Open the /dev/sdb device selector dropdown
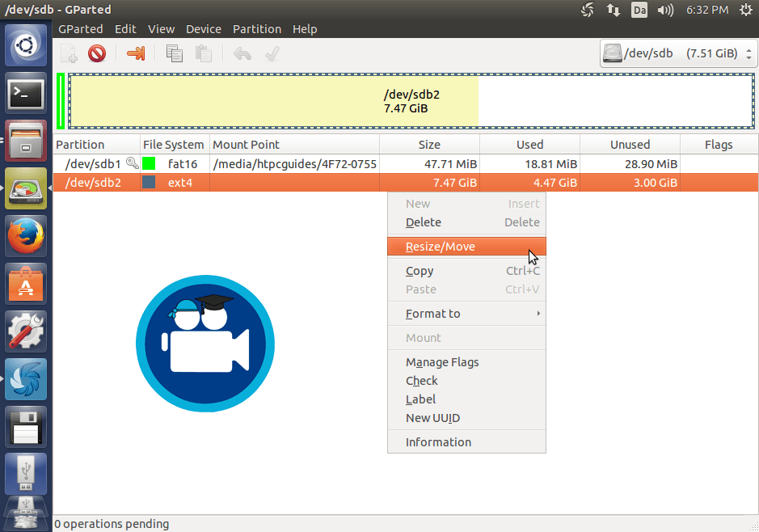This screenshot has width=759, height=532. point(678,53)
